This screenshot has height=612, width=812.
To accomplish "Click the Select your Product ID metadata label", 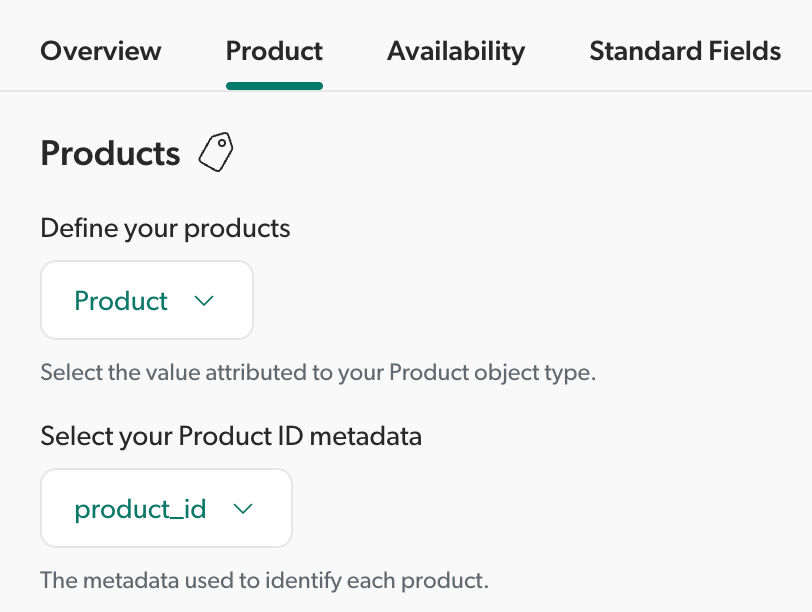I will click(230, 436).
